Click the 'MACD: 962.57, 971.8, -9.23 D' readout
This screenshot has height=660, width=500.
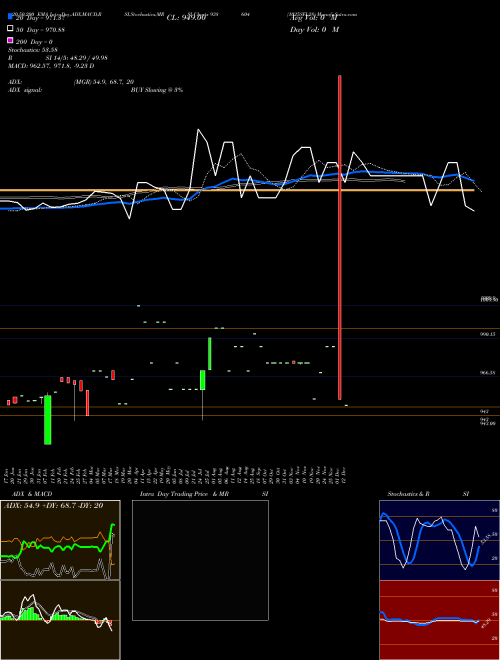point(51,66)
